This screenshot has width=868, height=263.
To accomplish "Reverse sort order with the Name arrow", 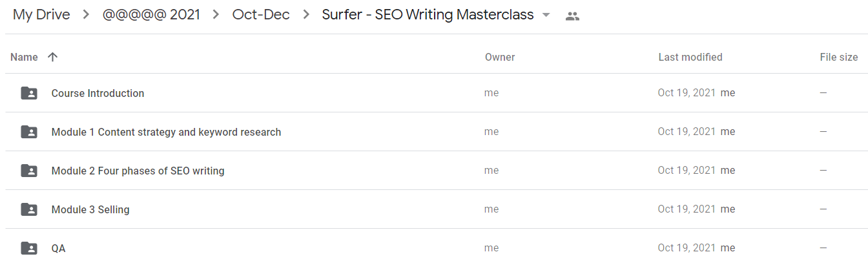I will click(x=53, y=57).
